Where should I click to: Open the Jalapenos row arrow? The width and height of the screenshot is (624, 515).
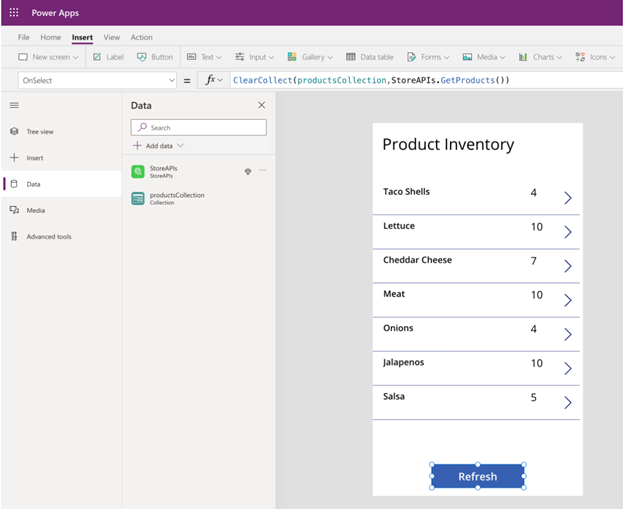click(x=568, y=369)
